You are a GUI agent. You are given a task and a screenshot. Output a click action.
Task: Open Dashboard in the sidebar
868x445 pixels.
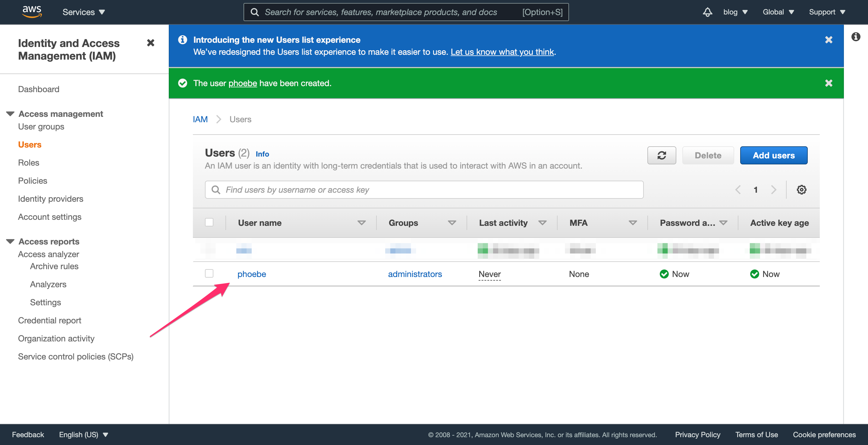point(39,89)
